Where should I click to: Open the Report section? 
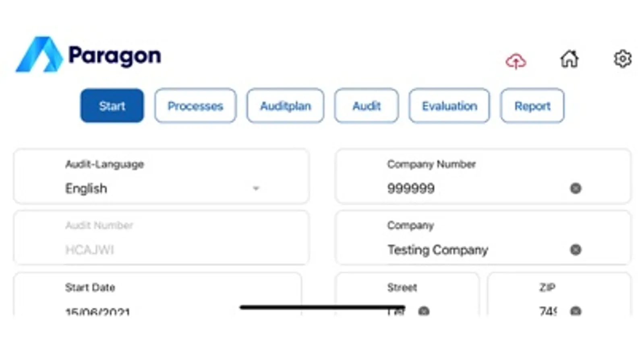coord(532,106)
